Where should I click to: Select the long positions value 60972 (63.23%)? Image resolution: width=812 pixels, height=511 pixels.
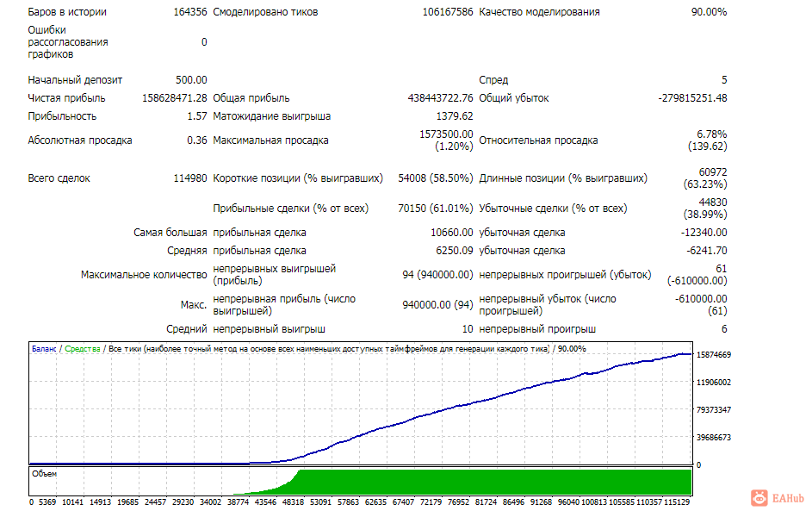[705, 178]
